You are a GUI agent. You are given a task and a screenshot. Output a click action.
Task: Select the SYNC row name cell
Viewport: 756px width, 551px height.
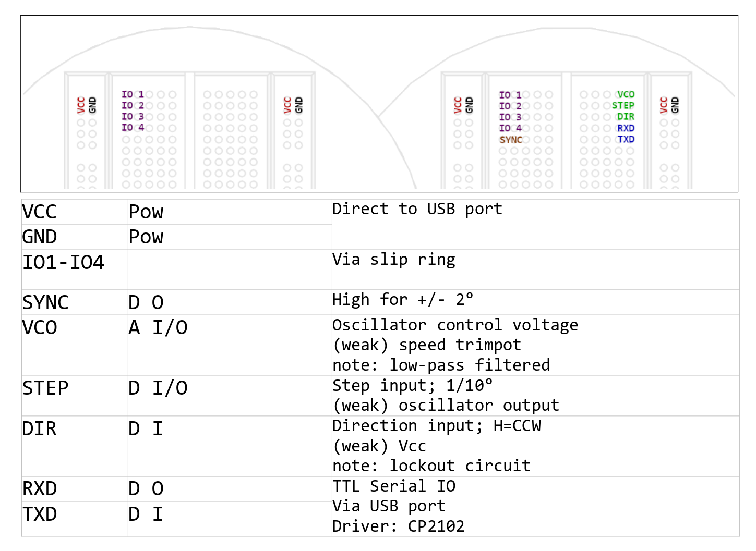coord(75,302)
